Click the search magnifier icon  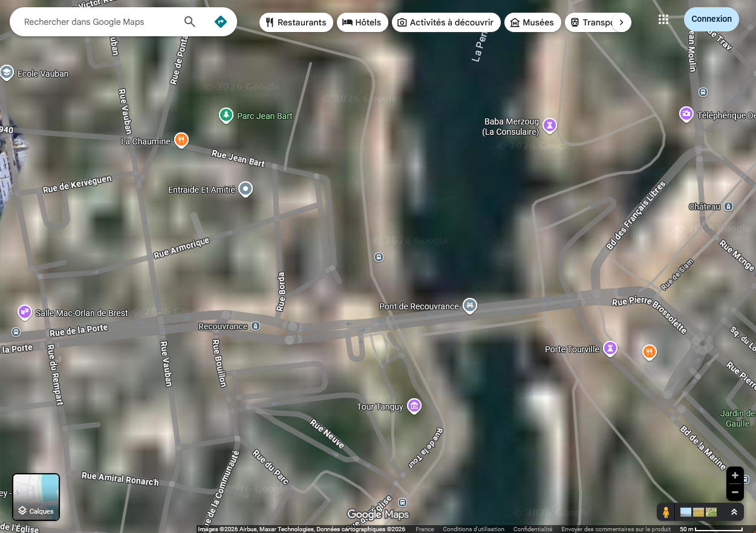tap(190, 22)
